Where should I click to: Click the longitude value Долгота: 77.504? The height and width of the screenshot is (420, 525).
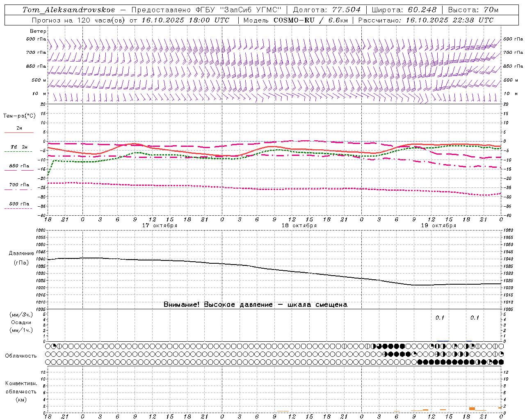[x=327, y=10]
